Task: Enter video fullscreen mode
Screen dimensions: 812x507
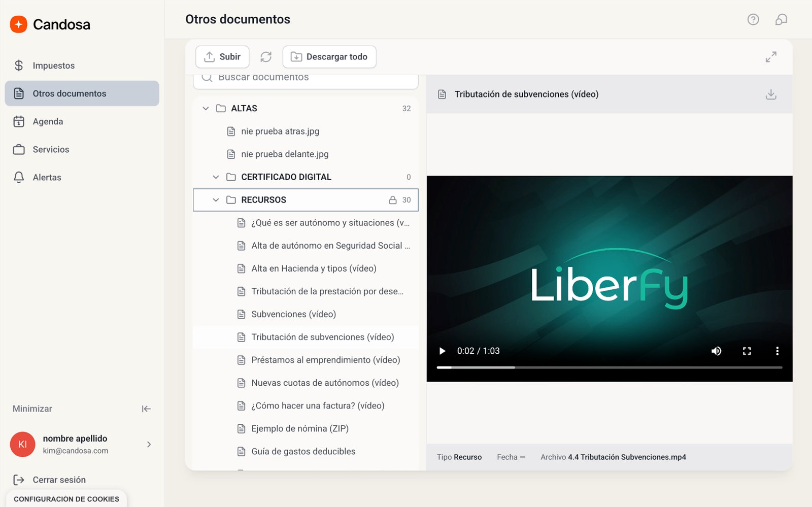Action: point(747,351)
